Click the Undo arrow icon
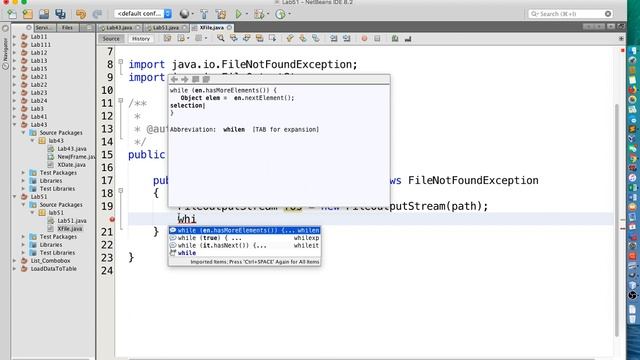Screen dimensions: 640x360 81,14
